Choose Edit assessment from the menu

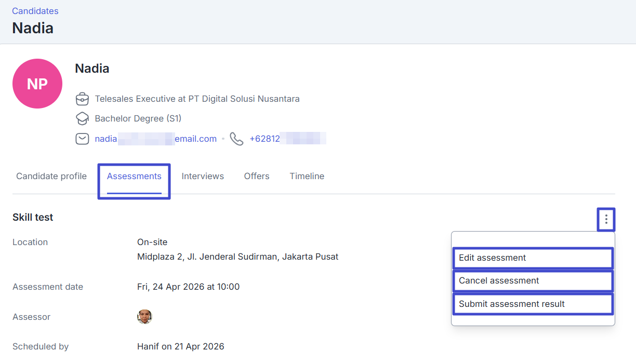[x=533, y=258]
